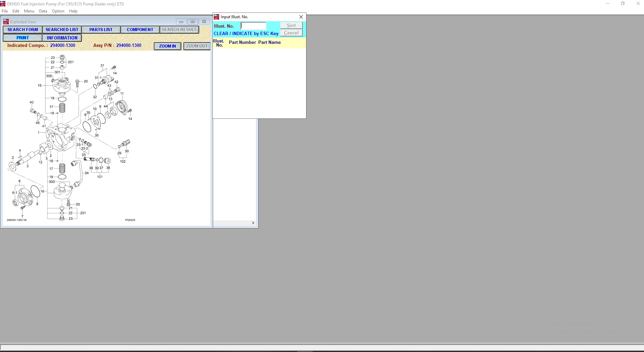Screen dimensions: 644x352
Task: Click part label 11 in the diagram
Action: pos(122,93)
